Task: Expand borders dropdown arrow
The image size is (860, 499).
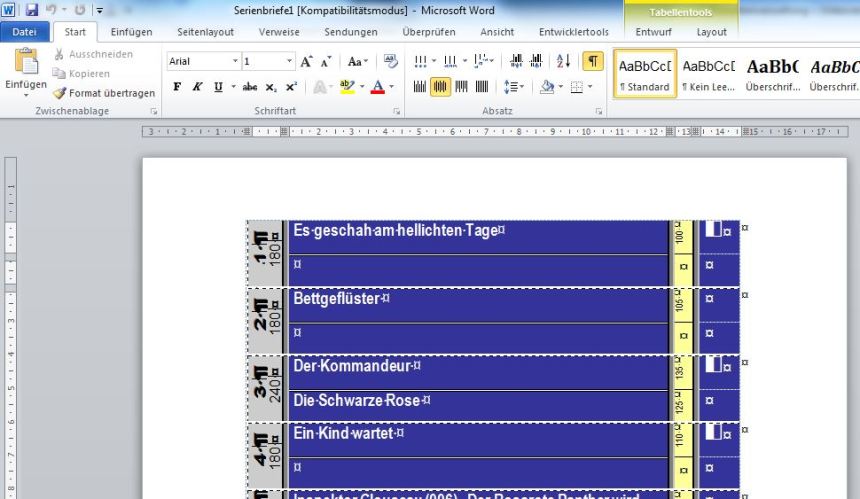Action: (590, 87)
